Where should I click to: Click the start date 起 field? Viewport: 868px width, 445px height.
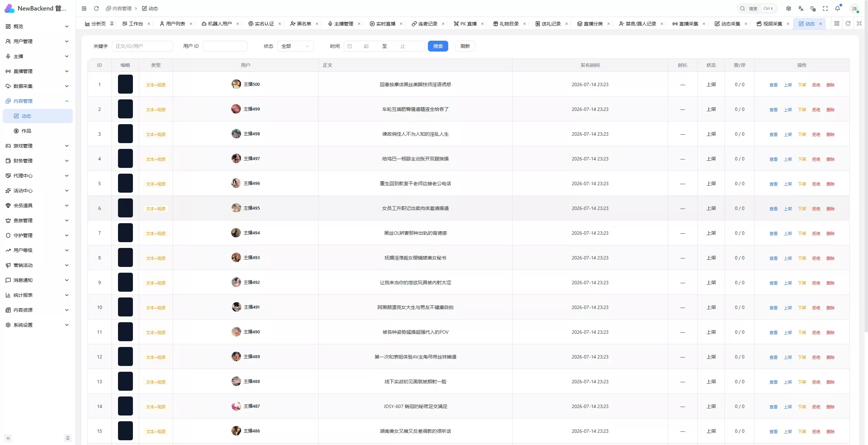tap(366, 46)
